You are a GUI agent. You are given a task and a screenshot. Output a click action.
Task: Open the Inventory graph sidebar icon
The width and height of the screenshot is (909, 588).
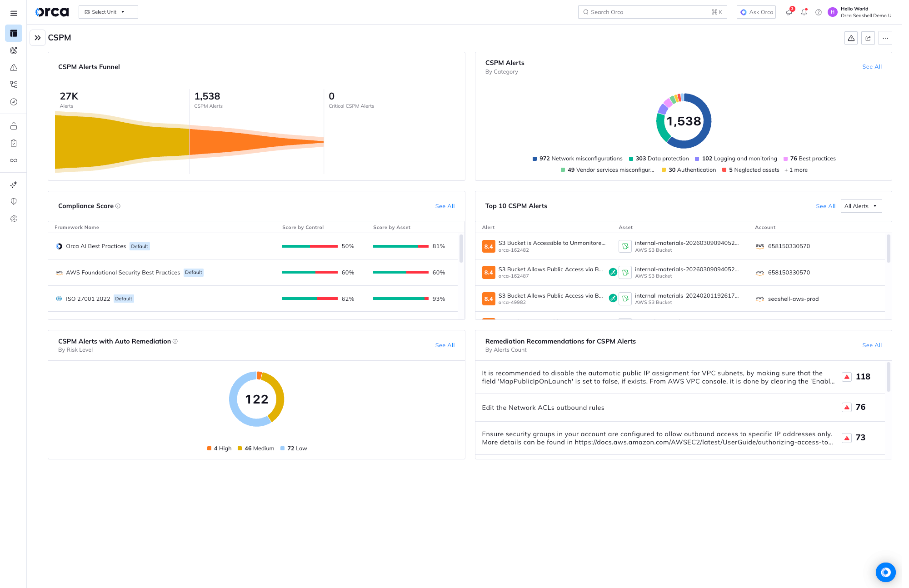pos(14,85)
